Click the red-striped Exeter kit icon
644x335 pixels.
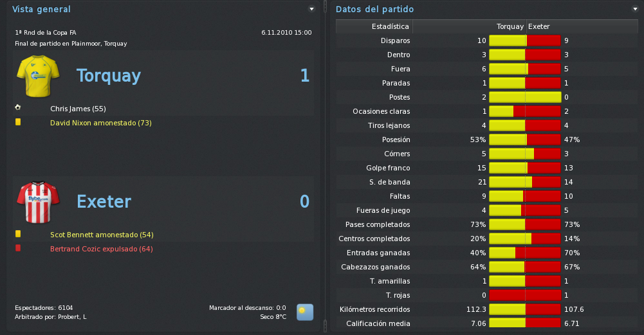[38, 203]
